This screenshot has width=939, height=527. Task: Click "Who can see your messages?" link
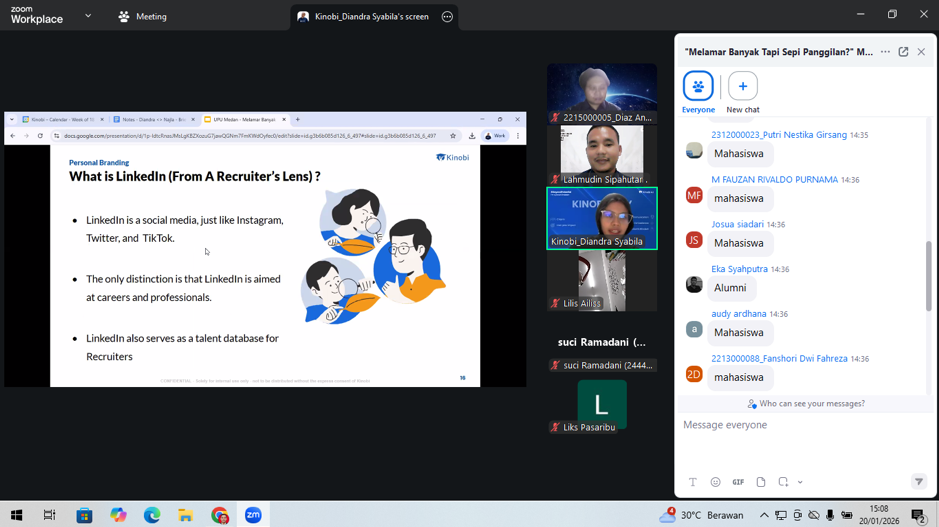click(x=806, y=404)
